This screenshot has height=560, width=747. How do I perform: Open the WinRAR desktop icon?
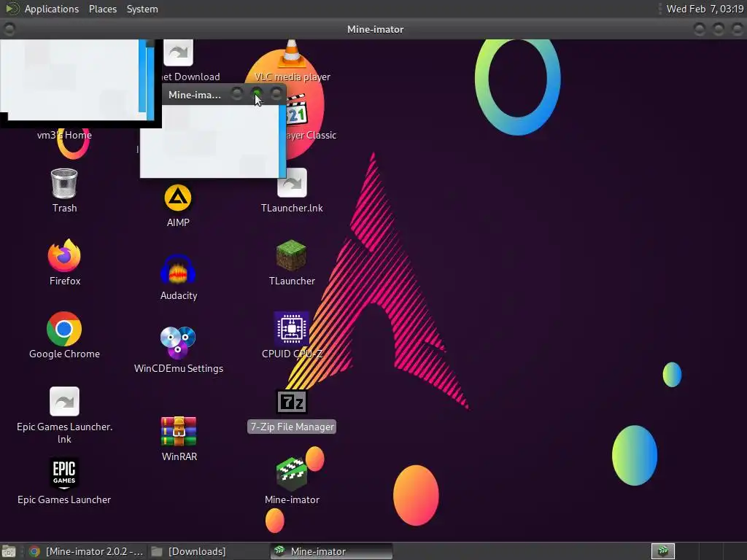[179, 432]
